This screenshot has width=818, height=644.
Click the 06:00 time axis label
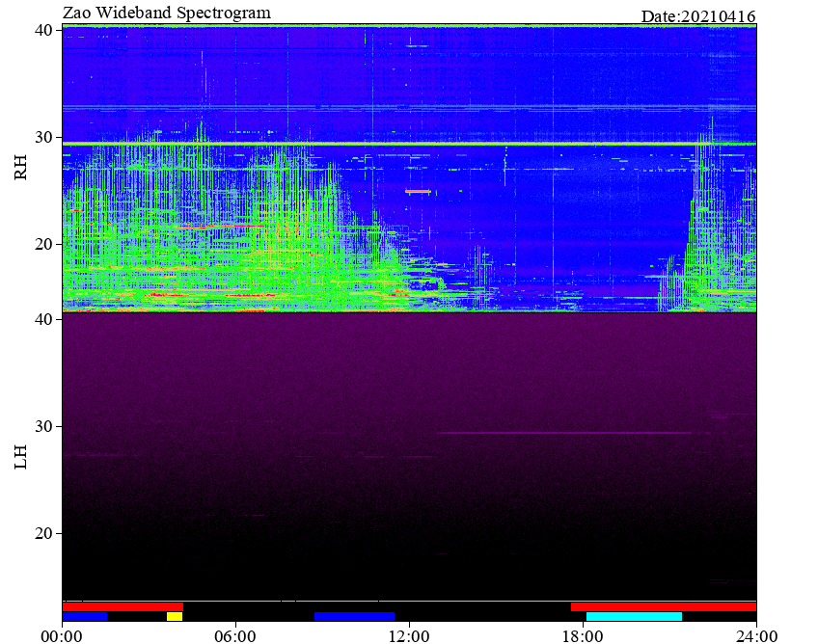click(x=235, y=636)
